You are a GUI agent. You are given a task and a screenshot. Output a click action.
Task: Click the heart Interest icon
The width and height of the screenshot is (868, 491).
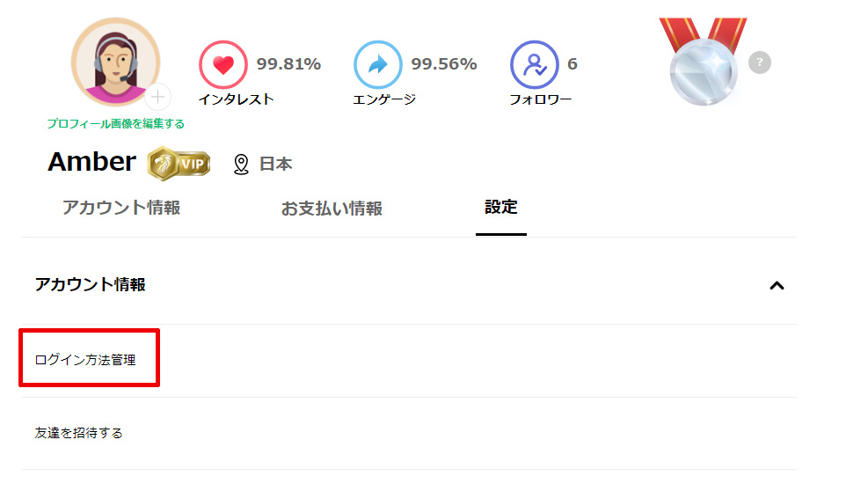click(x=222, y=65)
